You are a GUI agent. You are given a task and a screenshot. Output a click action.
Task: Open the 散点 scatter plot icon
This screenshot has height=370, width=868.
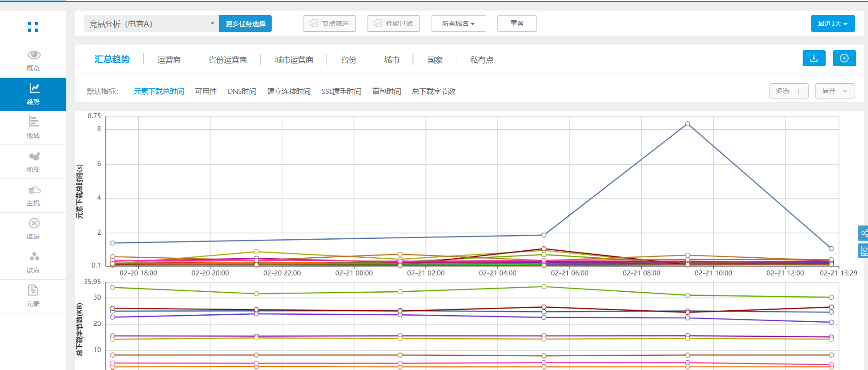tap(34, 257)
